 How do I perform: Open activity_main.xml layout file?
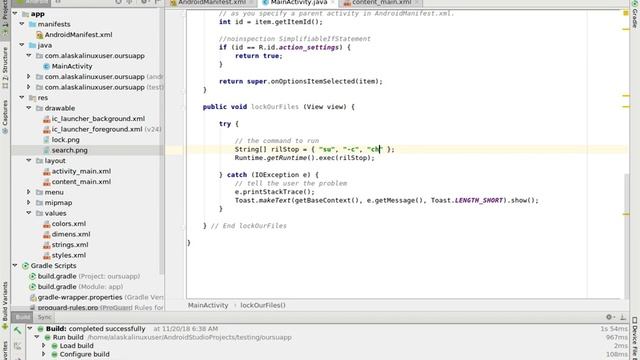pos(81,171)
